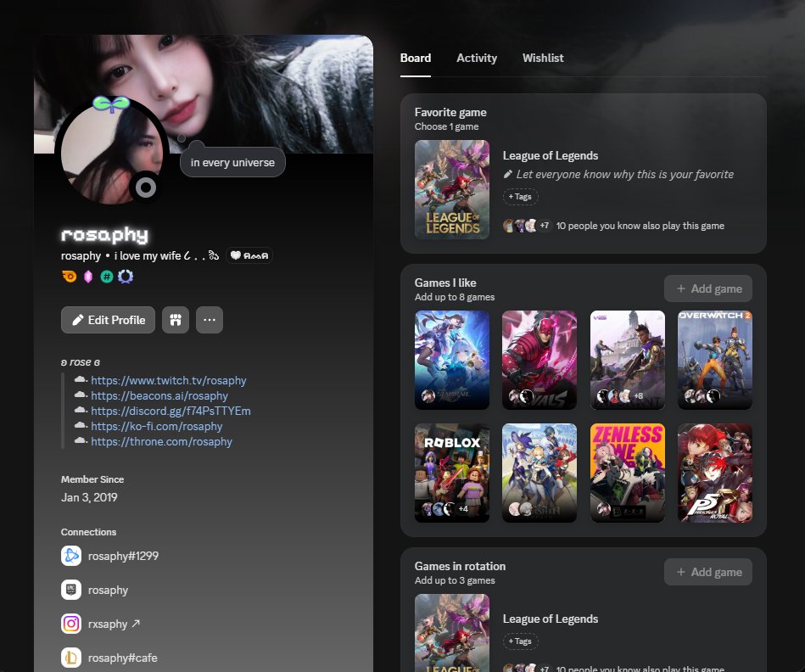Click the AMA heart tag badge
Image resolution: width=805 pixels, height=672 pixels.
(249, 255)
